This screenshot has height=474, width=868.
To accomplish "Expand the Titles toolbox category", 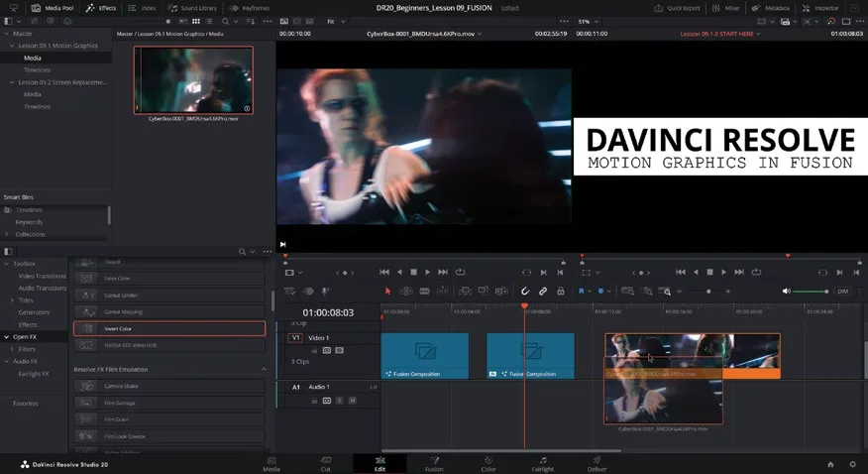I will pos(12,300).
